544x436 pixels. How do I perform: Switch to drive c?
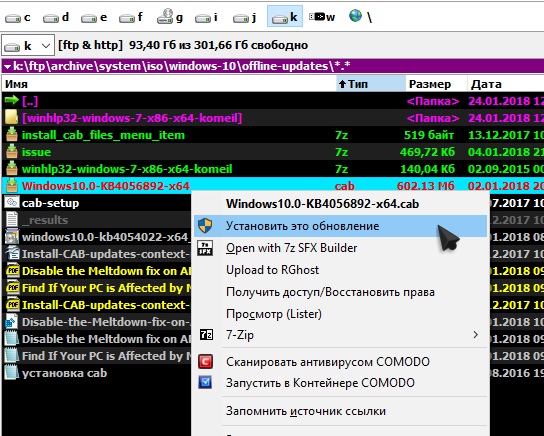17,17
